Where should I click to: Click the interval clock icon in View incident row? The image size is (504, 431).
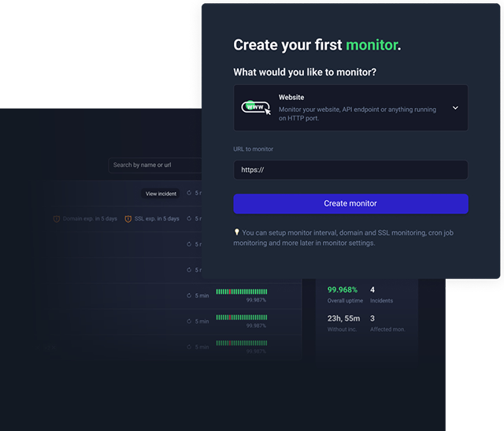(190, 193)
